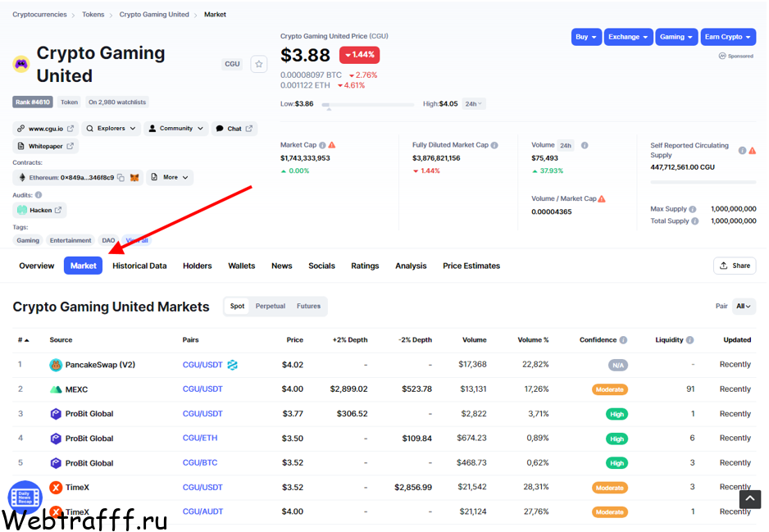The height and width of the screenshot is (532, 769).
Task: Open Daily News Recap widget
Action: 25,498
